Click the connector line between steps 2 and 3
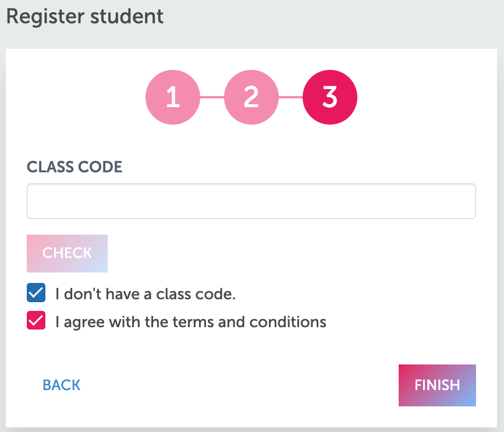 point(290,97)
